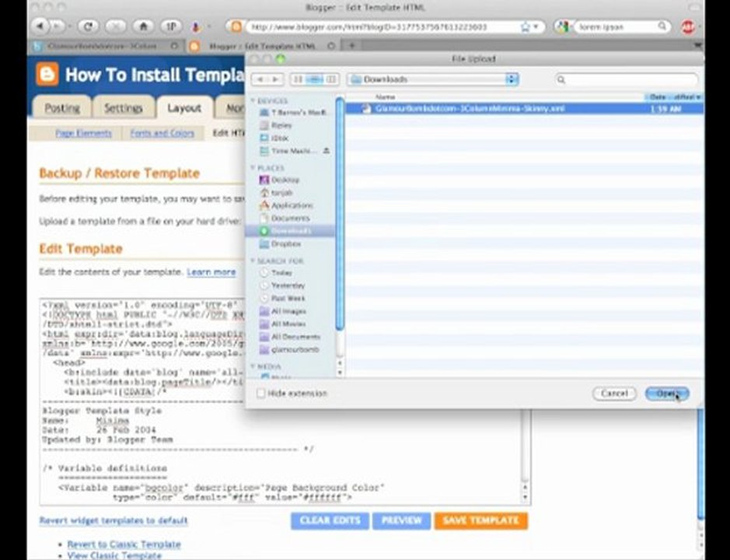
Task: Click the Blogger favicon in address bar
Action: [x=236, y=27]
